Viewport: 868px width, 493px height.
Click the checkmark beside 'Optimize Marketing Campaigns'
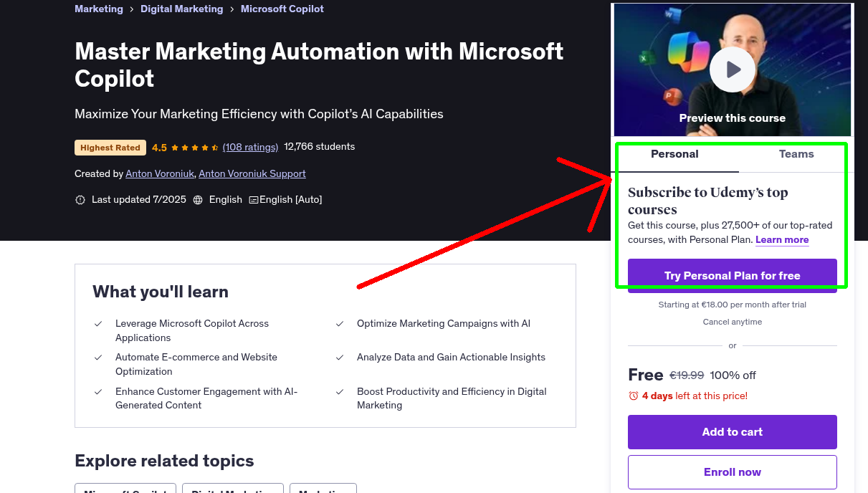340,324
